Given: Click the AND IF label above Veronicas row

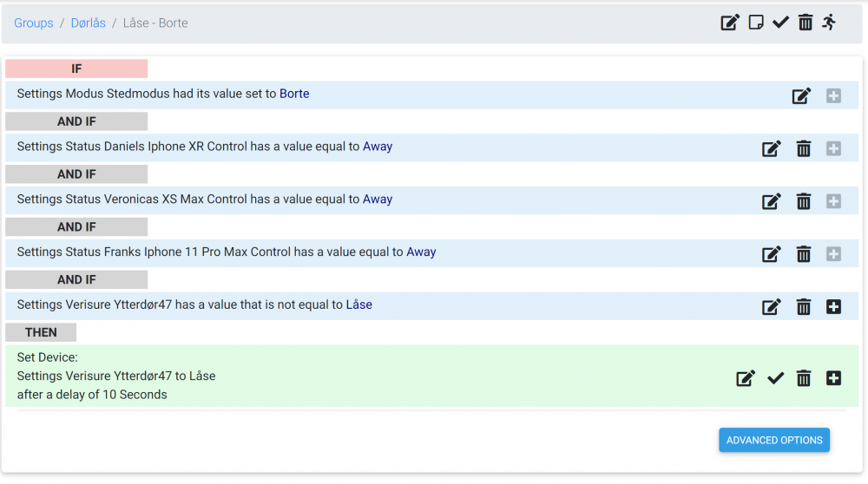Looking at the screenshot, I should click(x=76, y=174).
